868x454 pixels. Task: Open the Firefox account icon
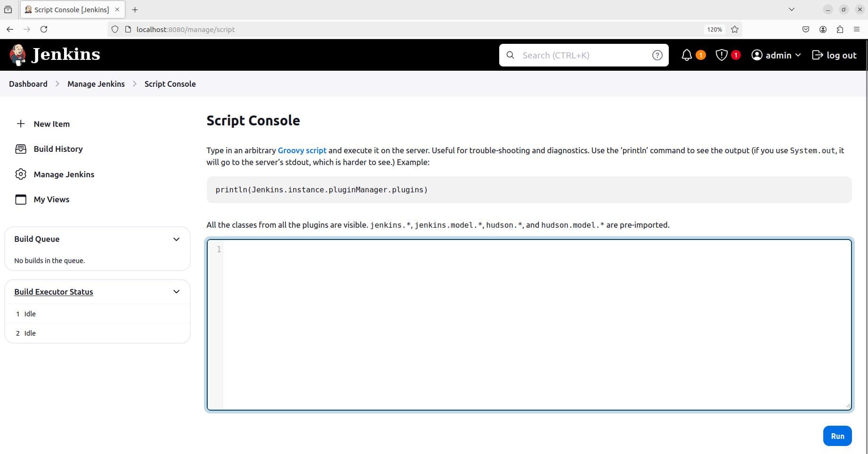[823, 29]
